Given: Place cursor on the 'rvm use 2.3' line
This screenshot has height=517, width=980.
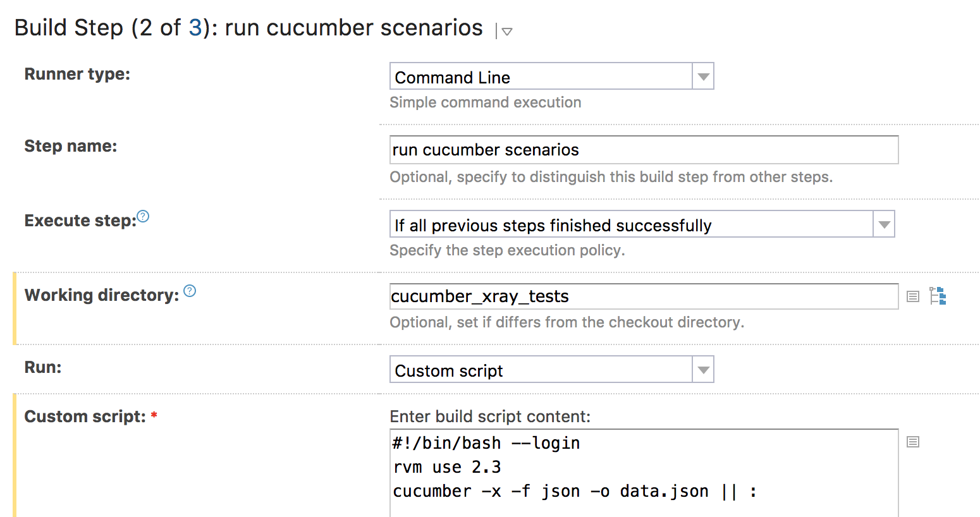Looking at the screenshot, I should point(447,467).
